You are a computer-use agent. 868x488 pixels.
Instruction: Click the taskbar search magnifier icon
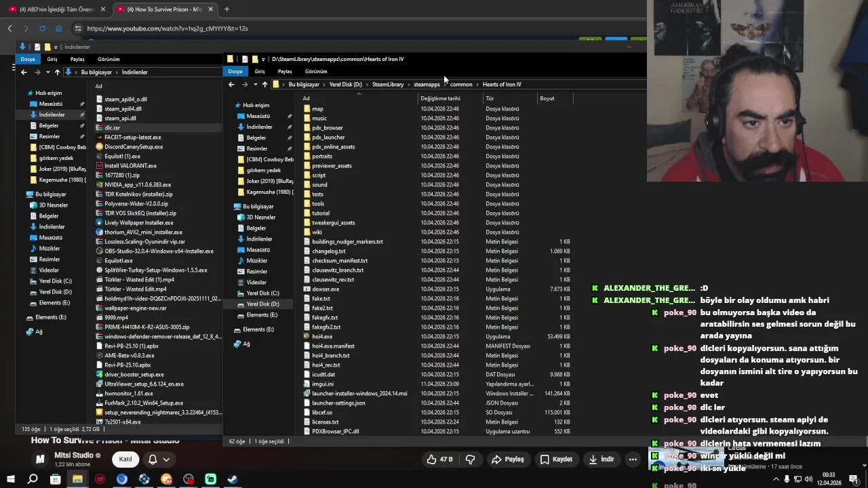coord(33,479)
